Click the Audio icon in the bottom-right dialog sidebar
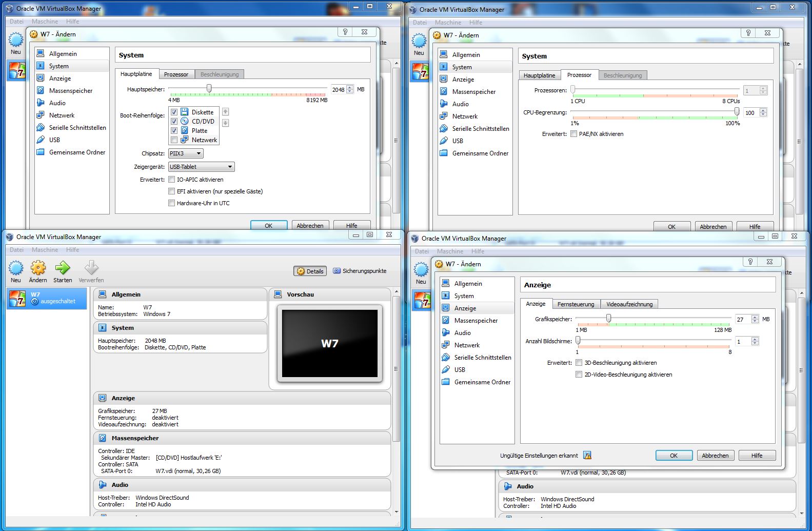This screenshot has width=812, height=531. point(446,332)
